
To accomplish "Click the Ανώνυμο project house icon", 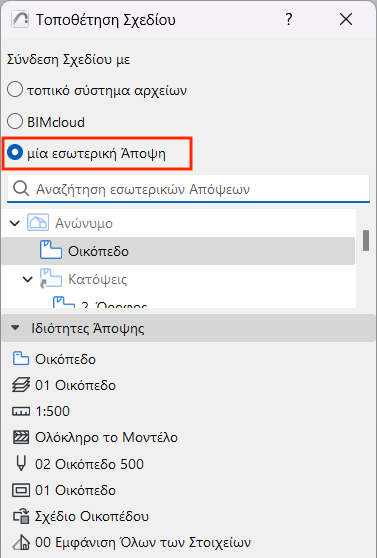I will point(38,223).
